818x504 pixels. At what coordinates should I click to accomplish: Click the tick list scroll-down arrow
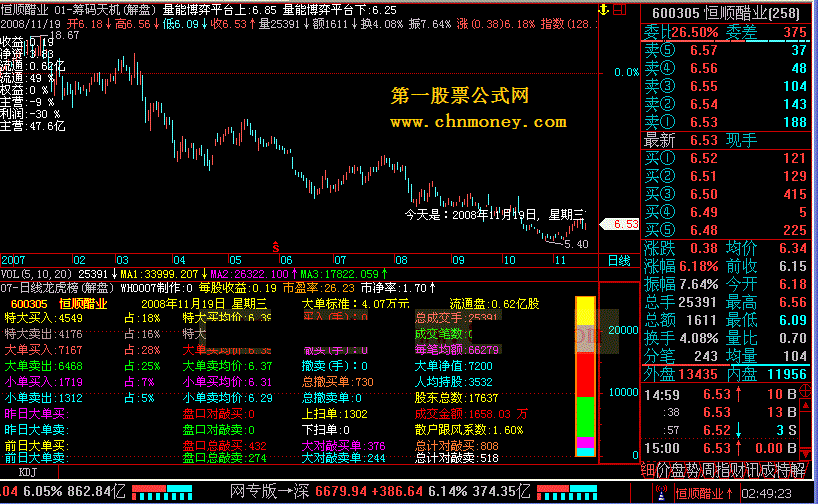(805, 454)
